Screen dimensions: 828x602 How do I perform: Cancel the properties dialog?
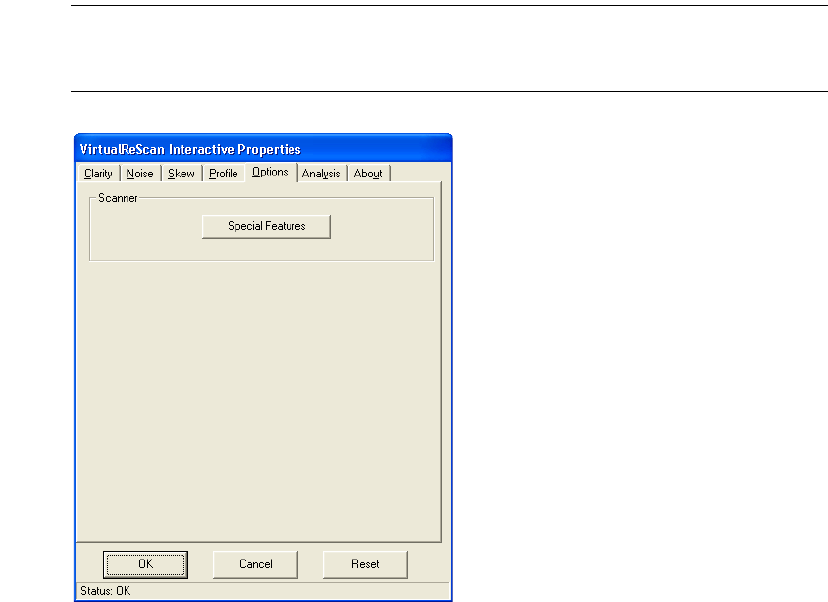pos(256,565)
